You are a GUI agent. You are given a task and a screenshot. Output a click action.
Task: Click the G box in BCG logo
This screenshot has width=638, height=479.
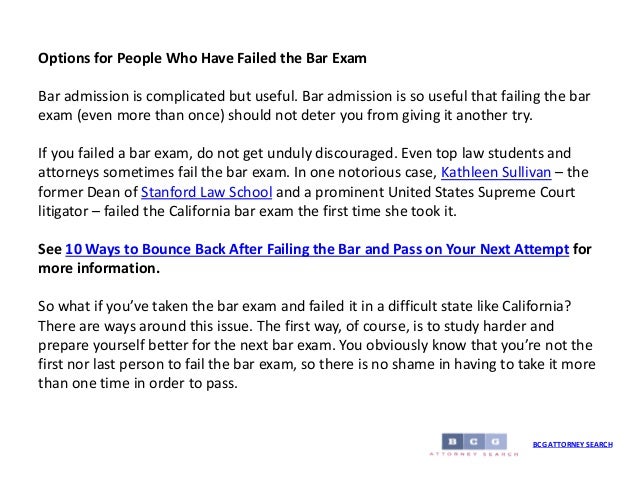pos(496,441)
